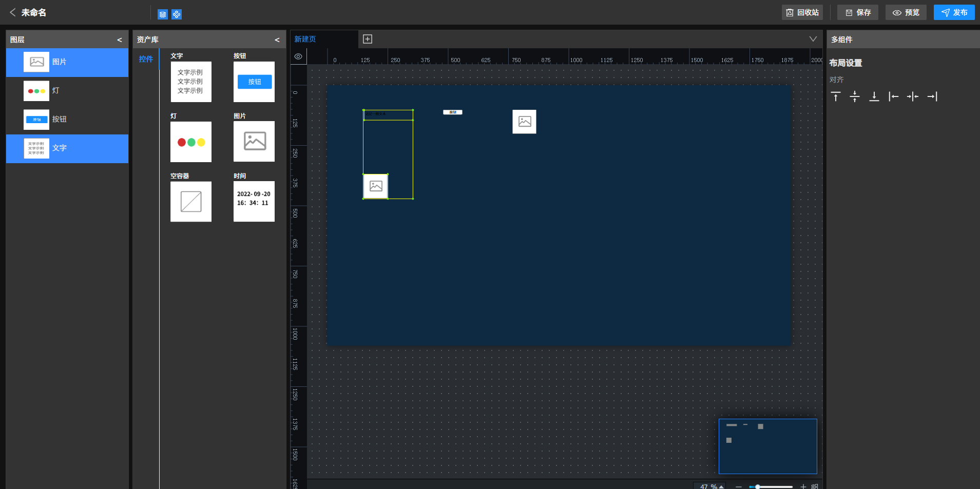980x489 pixels.
Task: Select the text component at selection top
Action: point(388,115)
